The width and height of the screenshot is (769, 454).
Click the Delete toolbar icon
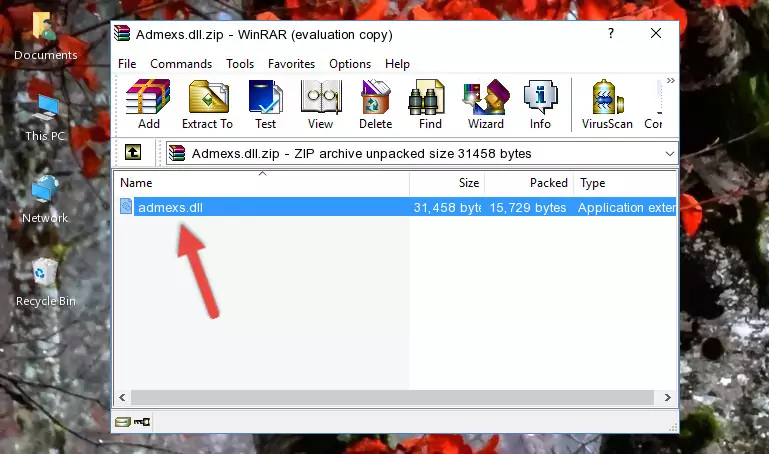[376, 104]
